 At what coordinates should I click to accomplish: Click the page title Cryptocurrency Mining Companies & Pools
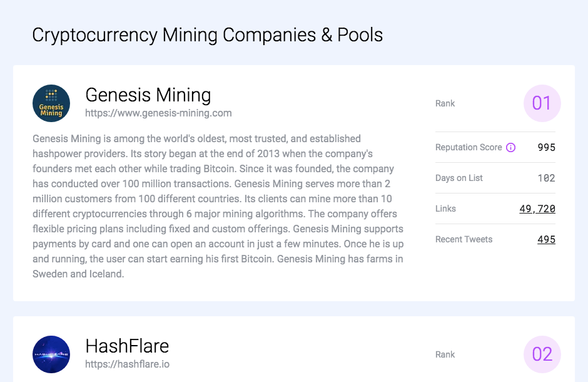pyautogui.click(x=208, y=35)
